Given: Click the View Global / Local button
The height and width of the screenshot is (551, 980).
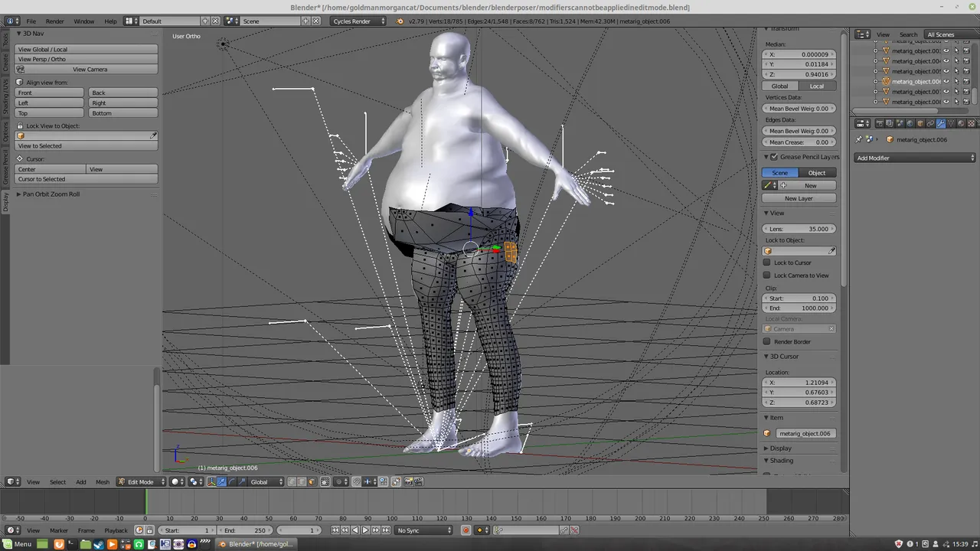Looking at the screenshot, I should (x=87, y=49).
